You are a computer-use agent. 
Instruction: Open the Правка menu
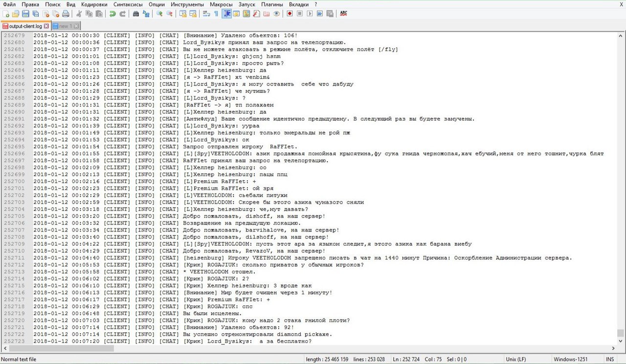30,4
